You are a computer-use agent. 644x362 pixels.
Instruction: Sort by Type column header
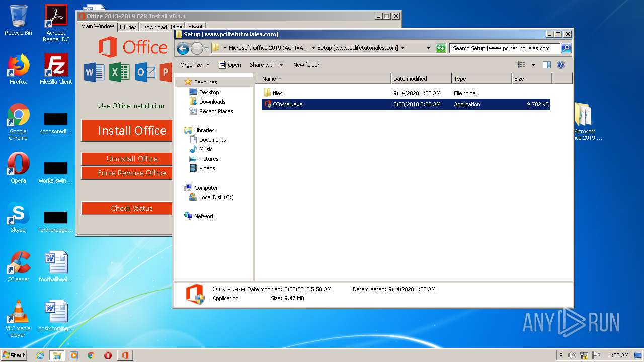click(x=481, y=79)
